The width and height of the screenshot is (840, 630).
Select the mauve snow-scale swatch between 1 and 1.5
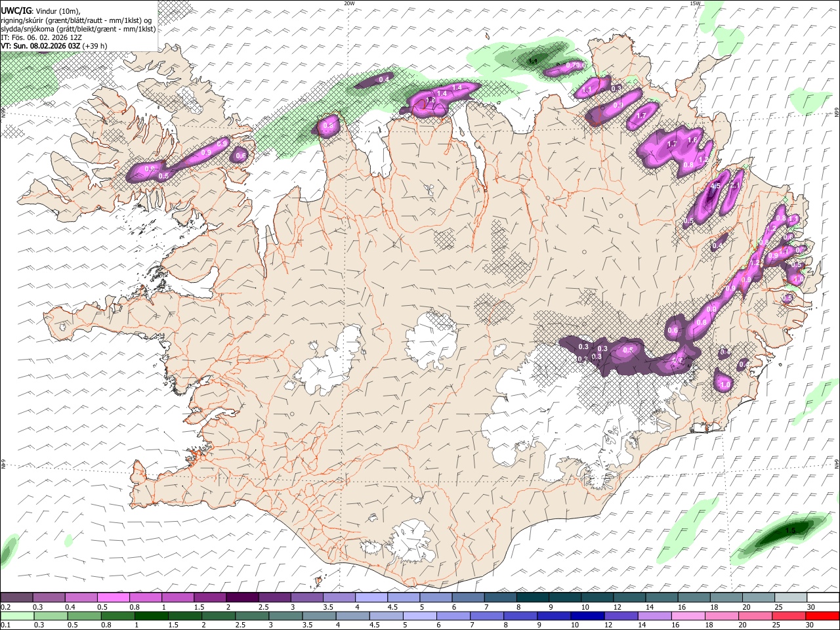[178, 597]
